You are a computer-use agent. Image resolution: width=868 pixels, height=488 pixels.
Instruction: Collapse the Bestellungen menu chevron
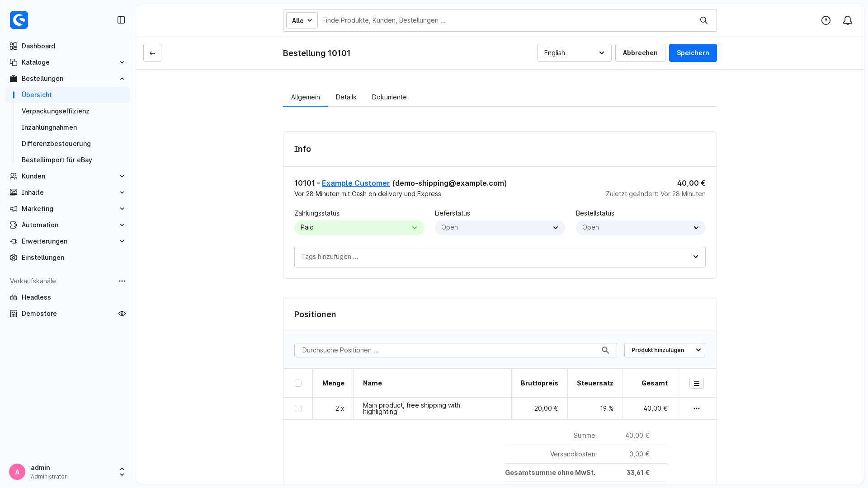[x=122, y=79]
